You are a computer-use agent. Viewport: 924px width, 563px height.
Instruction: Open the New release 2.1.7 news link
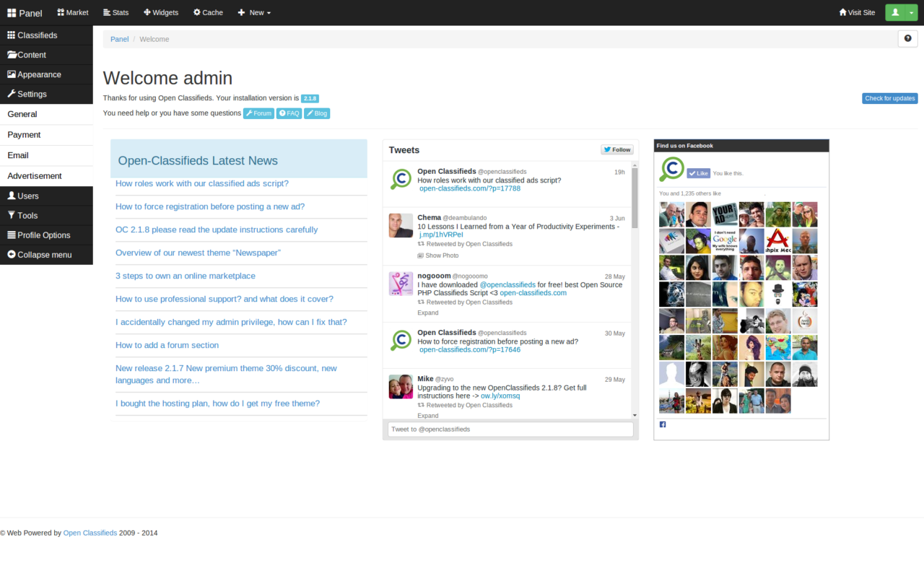coord(226,374)
